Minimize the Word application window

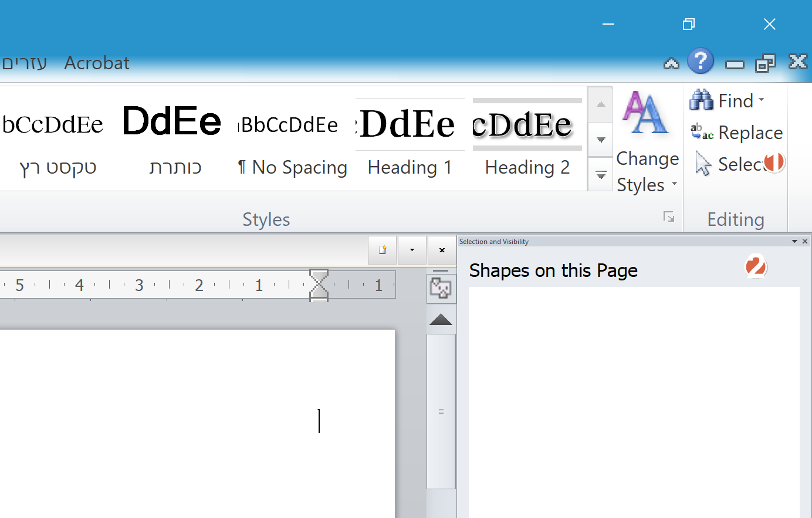608,24
